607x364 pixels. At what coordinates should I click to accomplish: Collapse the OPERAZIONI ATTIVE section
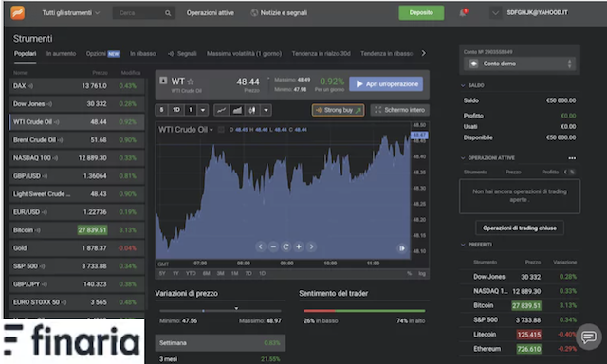tap(463, 158)
